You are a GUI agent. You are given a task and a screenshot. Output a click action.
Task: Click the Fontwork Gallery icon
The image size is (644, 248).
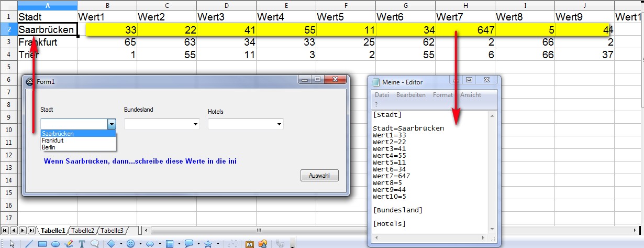coord(250,244)
